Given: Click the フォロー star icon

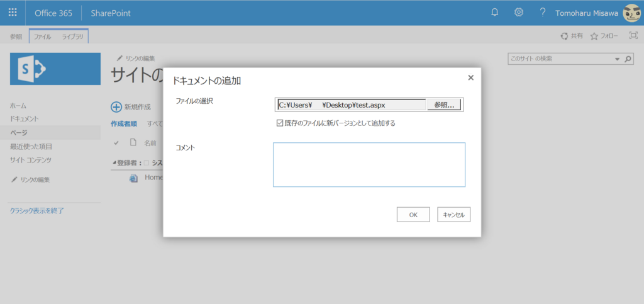Looking at the screenshot, I should [x=594, y=37].
